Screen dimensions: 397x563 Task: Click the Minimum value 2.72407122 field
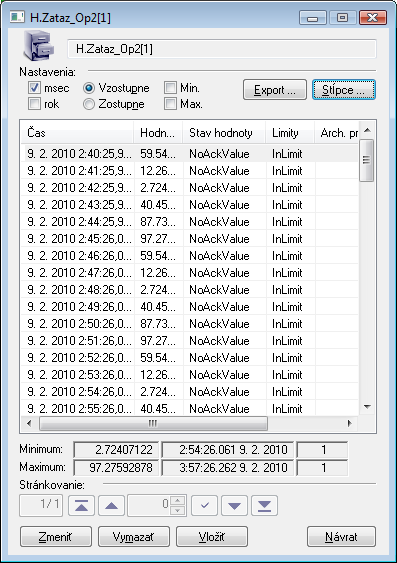(116, 450)
